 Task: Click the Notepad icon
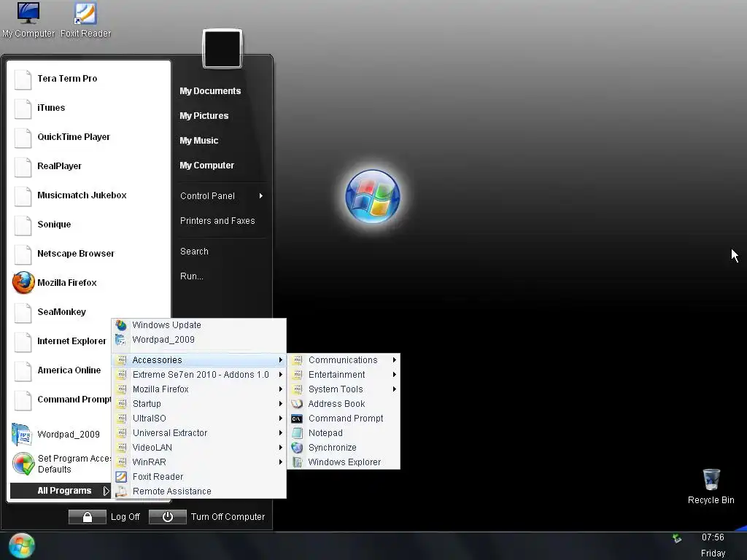click(298, 433)
